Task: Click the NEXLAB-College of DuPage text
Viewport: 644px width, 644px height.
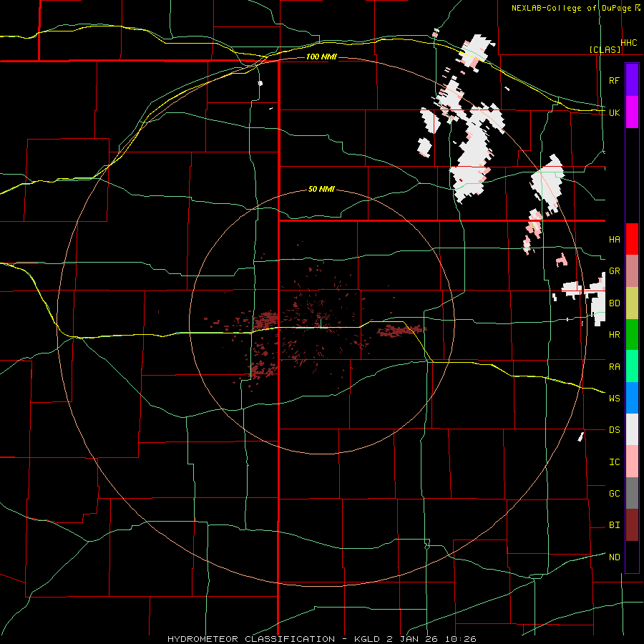Action: 571,8
